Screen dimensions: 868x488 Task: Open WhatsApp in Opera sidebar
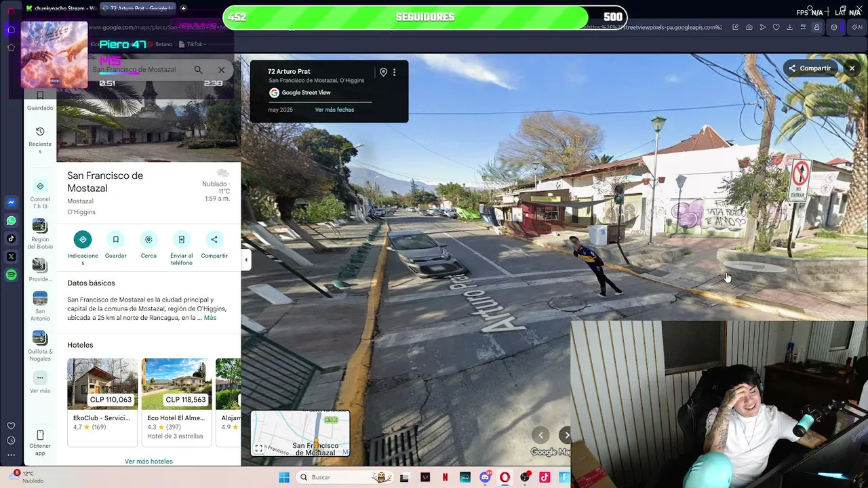pyautogui.click(x=11, y=220)
